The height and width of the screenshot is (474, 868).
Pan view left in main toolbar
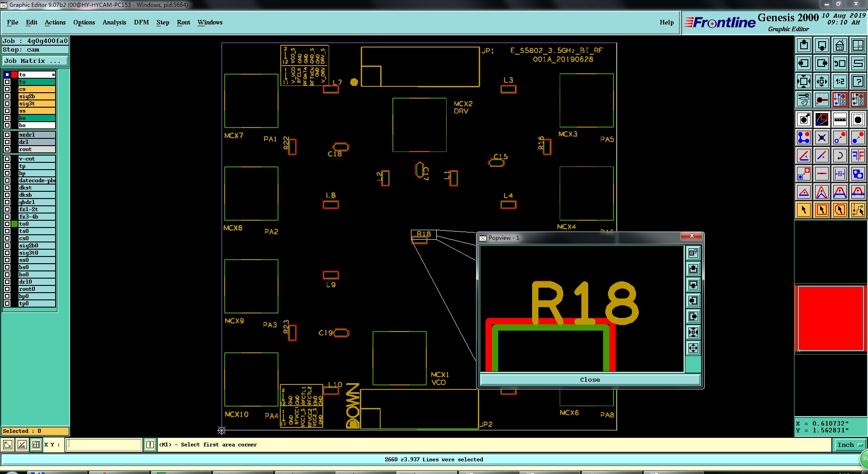804,63
